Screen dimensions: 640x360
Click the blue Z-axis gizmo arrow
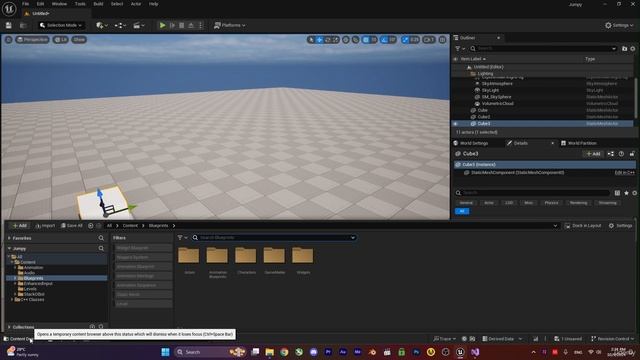pyautogui.click(x=100, y=193)
